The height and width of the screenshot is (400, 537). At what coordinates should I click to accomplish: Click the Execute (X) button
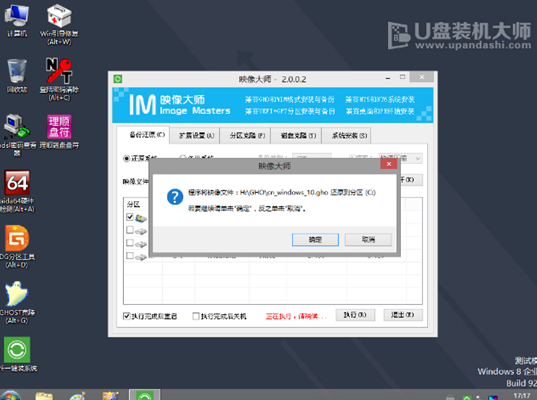(355, 315)
